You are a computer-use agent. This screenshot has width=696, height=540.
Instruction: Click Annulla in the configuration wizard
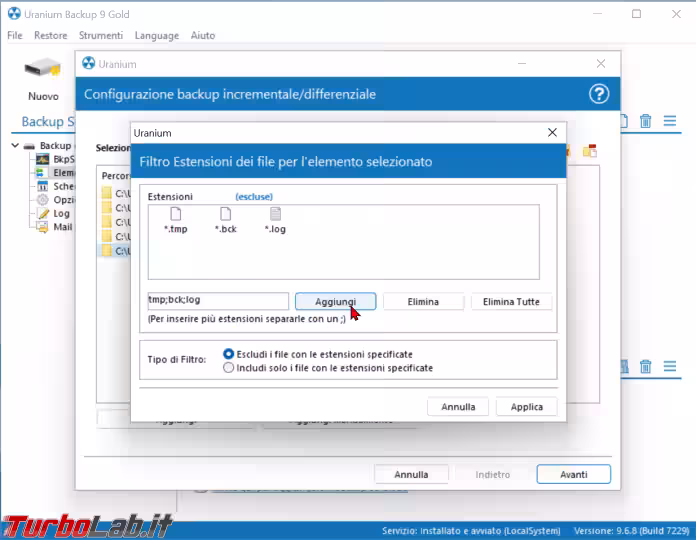click(411, 474)
